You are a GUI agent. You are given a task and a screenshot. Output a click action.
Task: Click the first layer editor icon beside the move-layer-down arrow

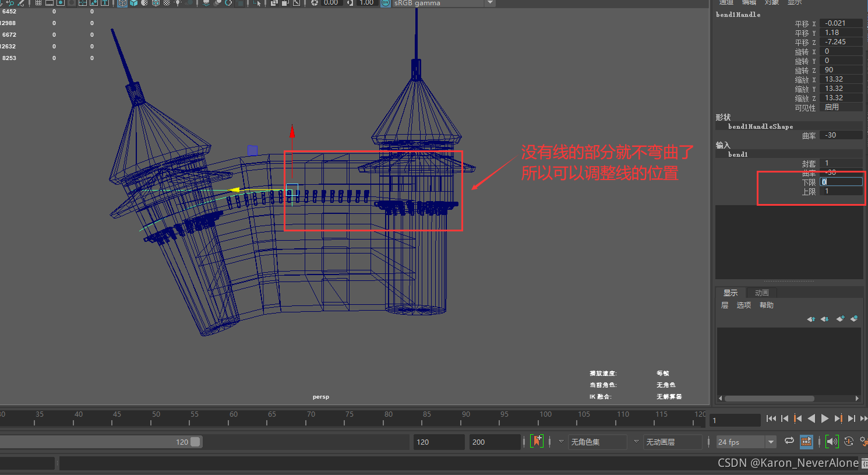811,319
